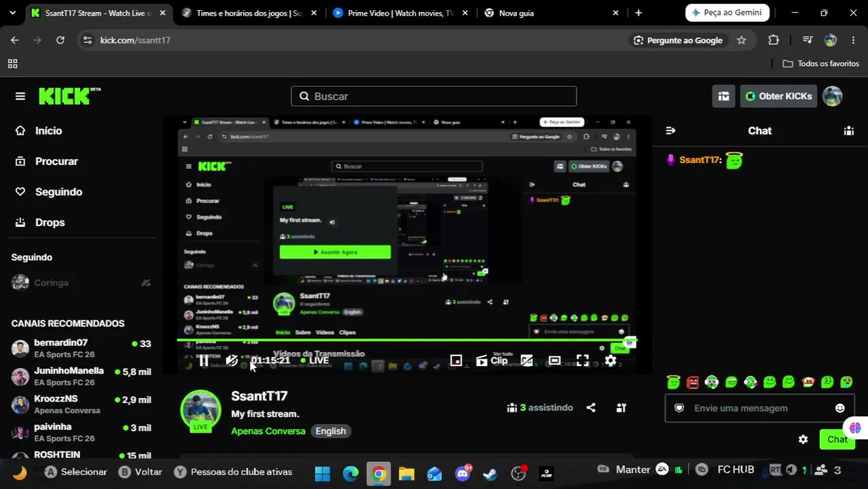Open a new browser tab
Screen dimensions: 868x489
coord(638,13)
